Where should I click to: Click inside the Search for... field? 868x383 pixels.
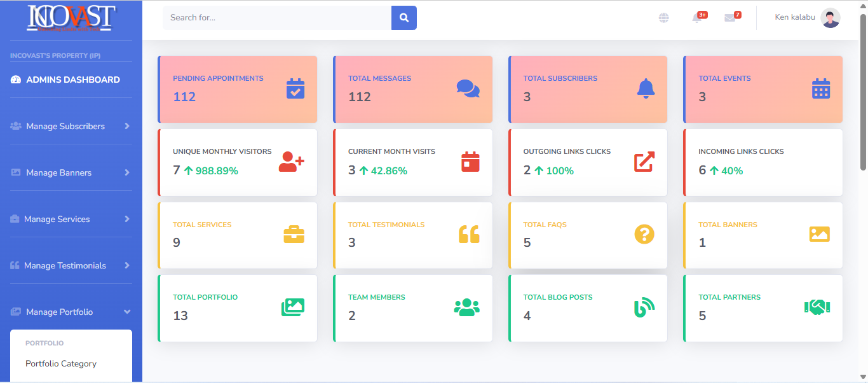[x=276, y=18]
